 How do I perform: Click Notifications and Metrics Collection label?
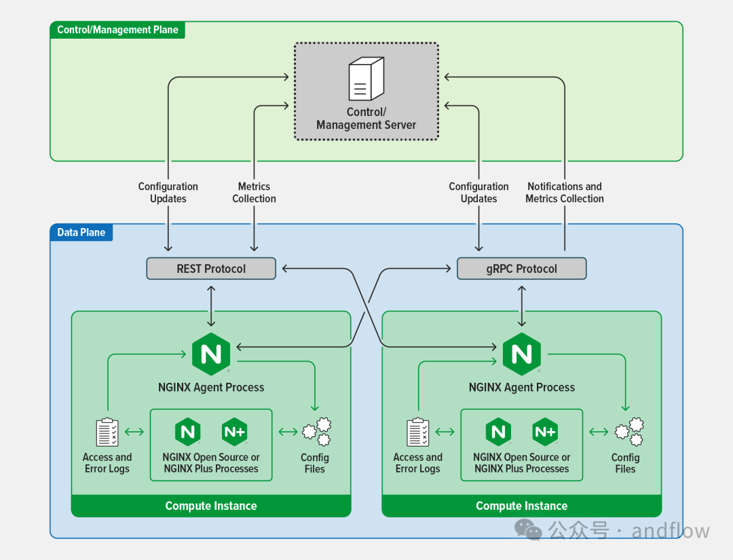coord(565,193)
